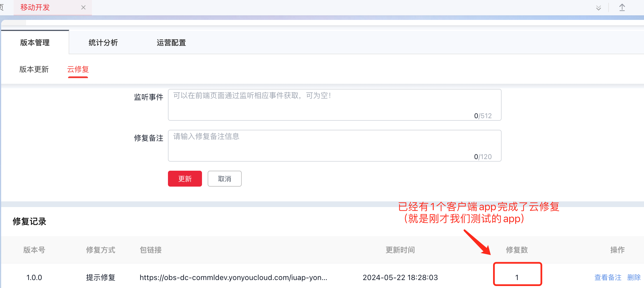Open the 运营配置 tab
Image resolution: width=644 pixels, height=288 pixels.
click(x=171, y=43)
